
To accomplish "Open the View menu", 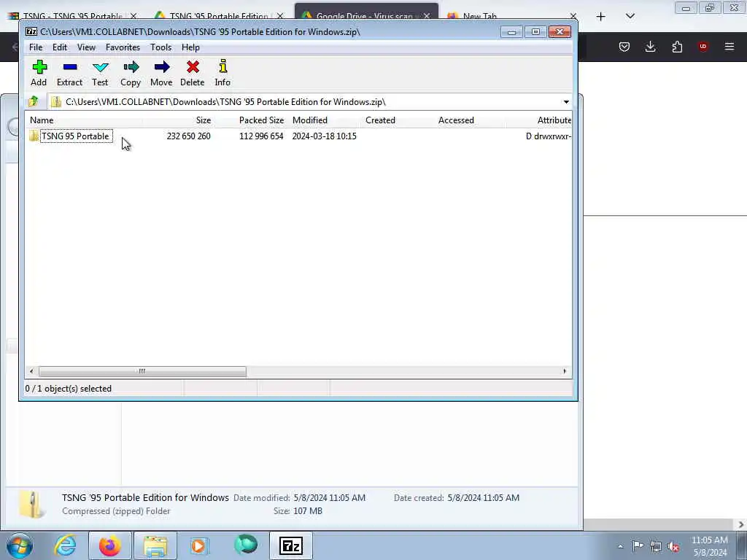I will 86,47.
